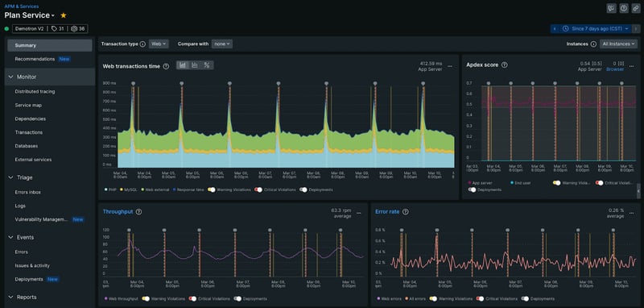Show Transaction type info icon
This screenshot has height=308, width=644.
point(142,44)
